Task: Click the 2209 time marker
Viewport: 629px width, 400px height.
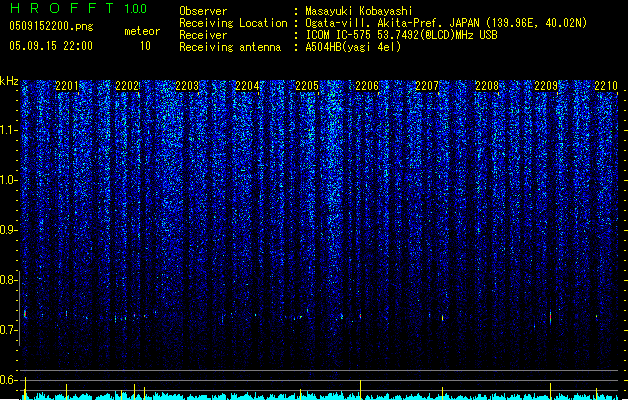Action: tap(546, 86)
